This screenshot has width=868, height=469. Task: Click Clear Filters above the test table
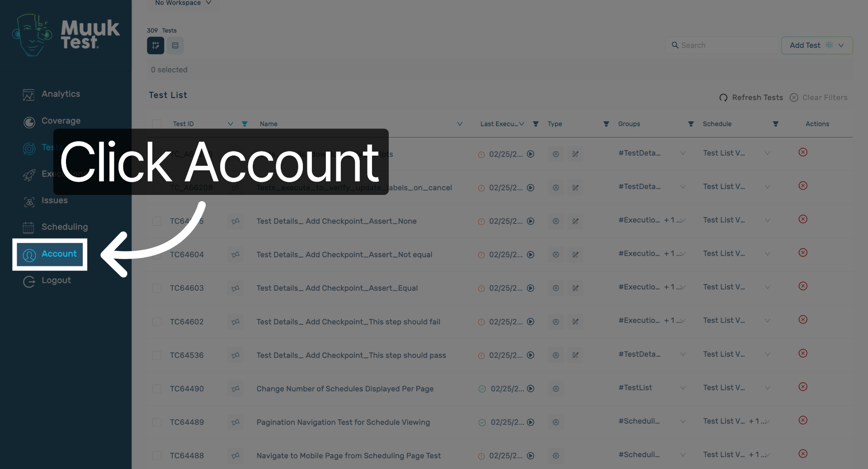click(825, 97)
